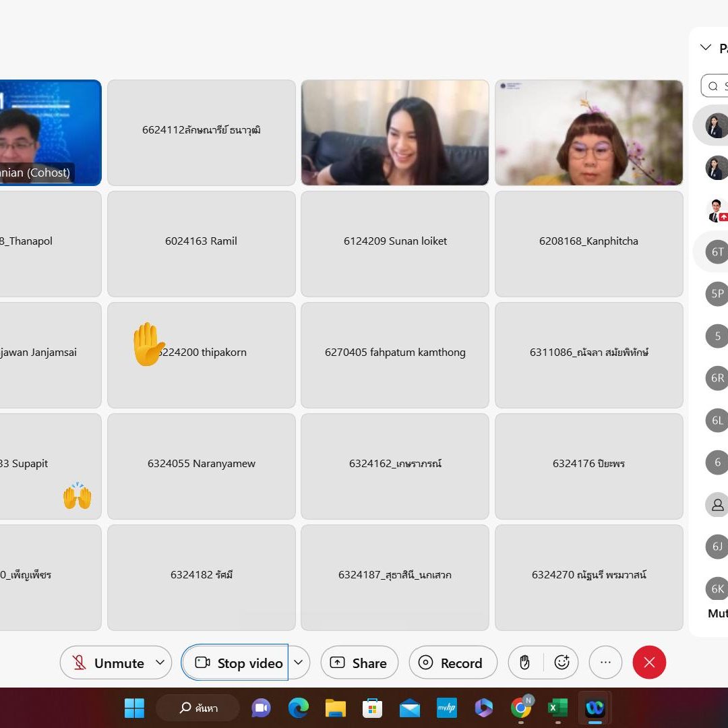Image resolution: width=728 pixels, height=728 pixels.
Task: Start recording with the Record button
Action: coord(452,663)
